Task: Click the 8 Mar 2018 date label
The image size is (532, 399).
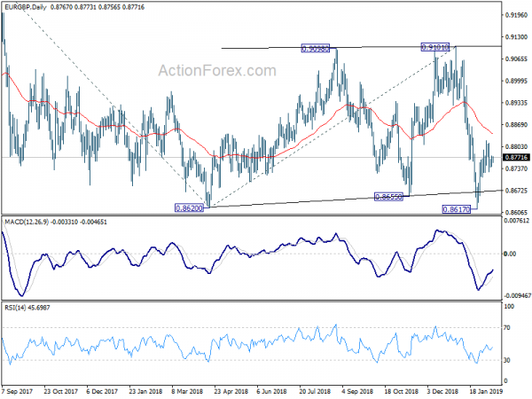Action: [187, 391]
